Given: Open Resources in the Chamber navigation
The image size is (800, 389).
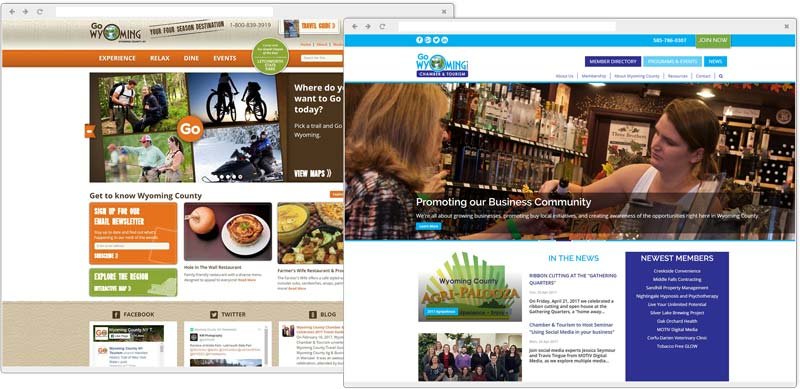Looking at the screenshot, I should click(x=678, y=76).
